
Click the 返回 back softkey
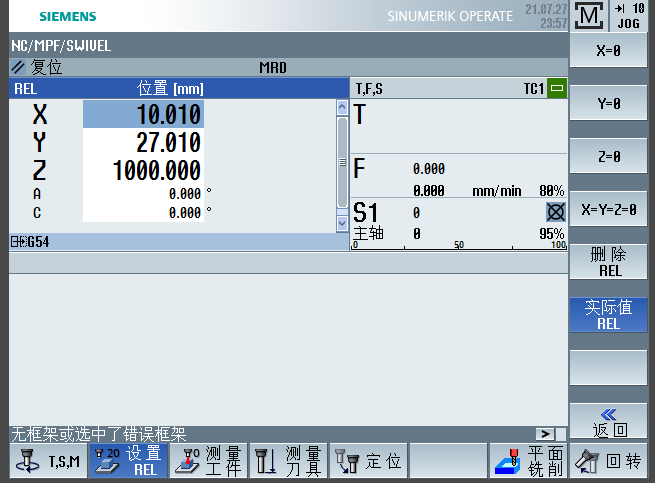[608, 421]
